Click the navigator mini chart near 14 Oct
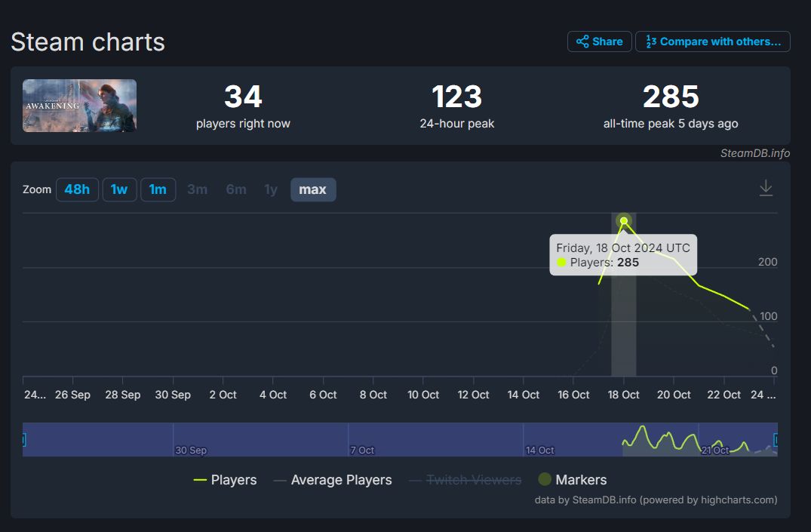 539,450
